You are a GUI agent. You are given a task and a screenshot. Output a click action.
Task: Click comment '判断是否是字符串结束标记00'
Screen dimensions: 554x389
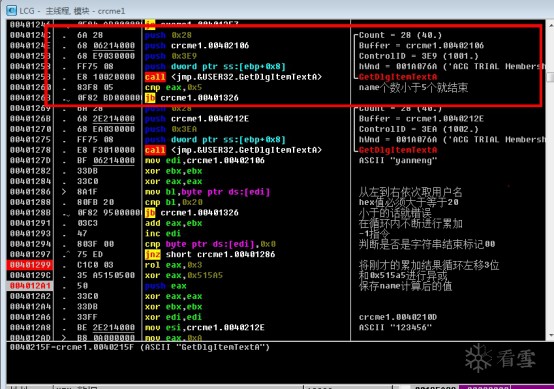(427, 244)
